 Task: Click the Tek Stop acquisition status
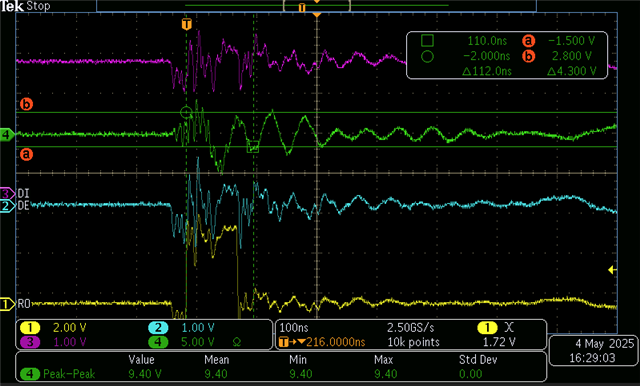click(25, 6)
